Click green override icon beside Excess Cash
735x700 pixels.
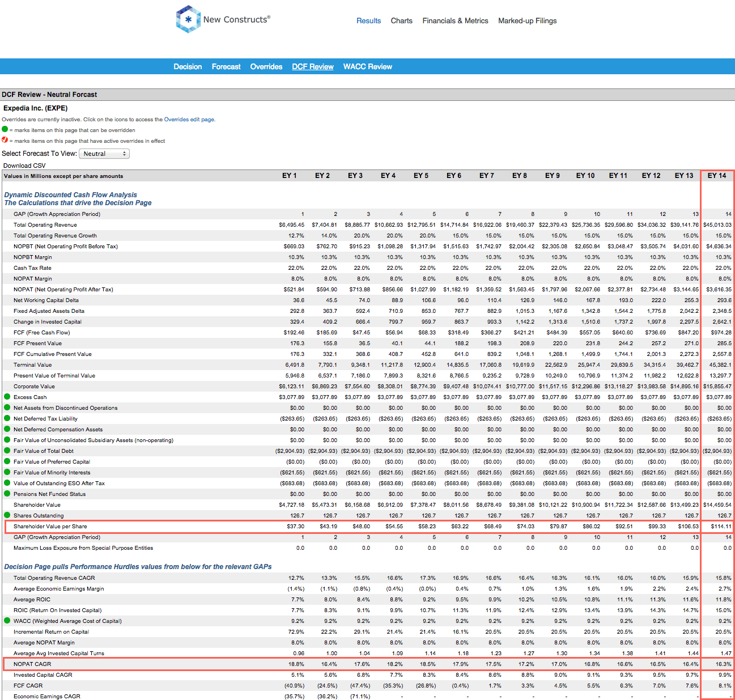click(7, 397)
